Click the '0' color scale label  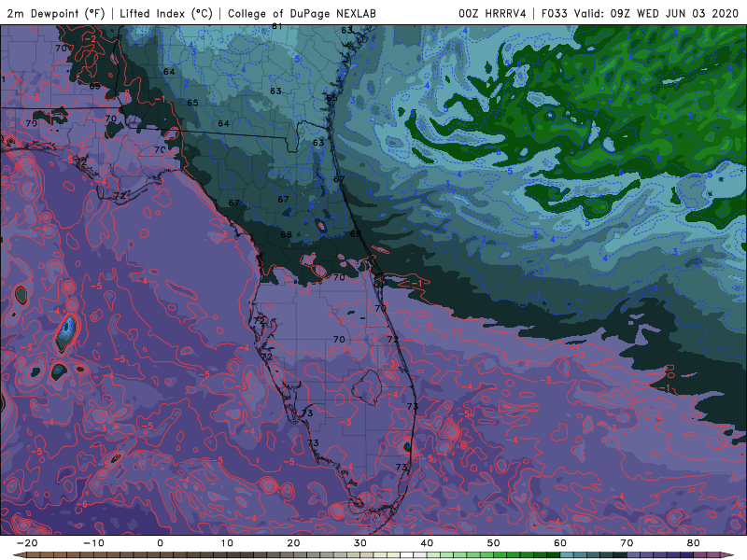click(160, 543)
